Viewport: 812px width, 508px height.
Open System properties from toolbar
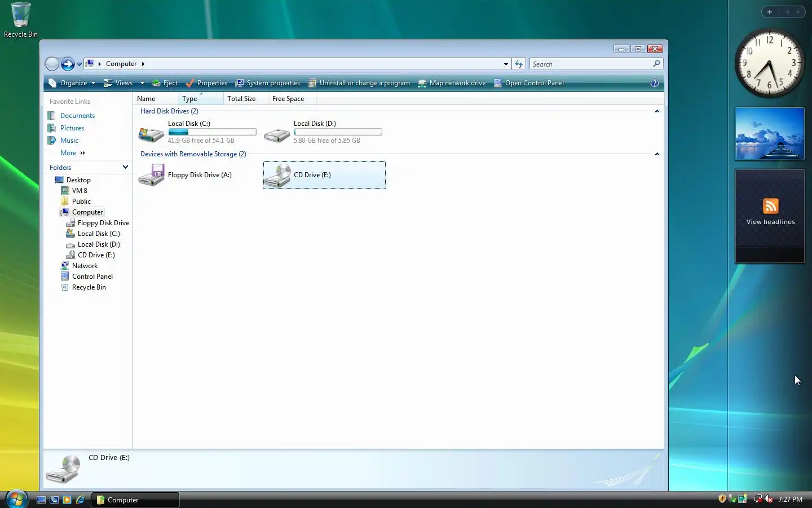[268, 83]
